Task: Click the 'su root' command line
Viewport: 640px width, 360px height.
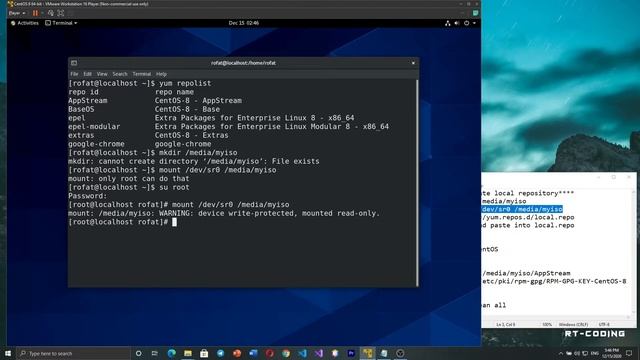Action: (x=129, y=187)
